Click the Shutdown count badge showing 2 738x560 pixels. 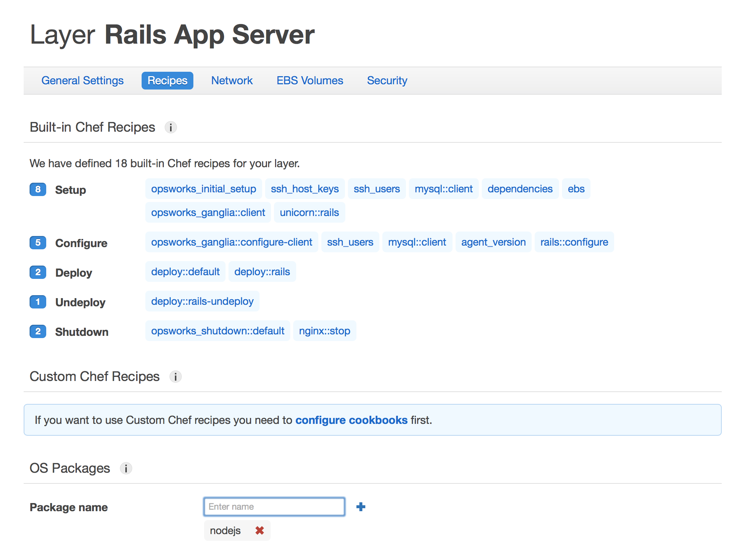(38, 331)
